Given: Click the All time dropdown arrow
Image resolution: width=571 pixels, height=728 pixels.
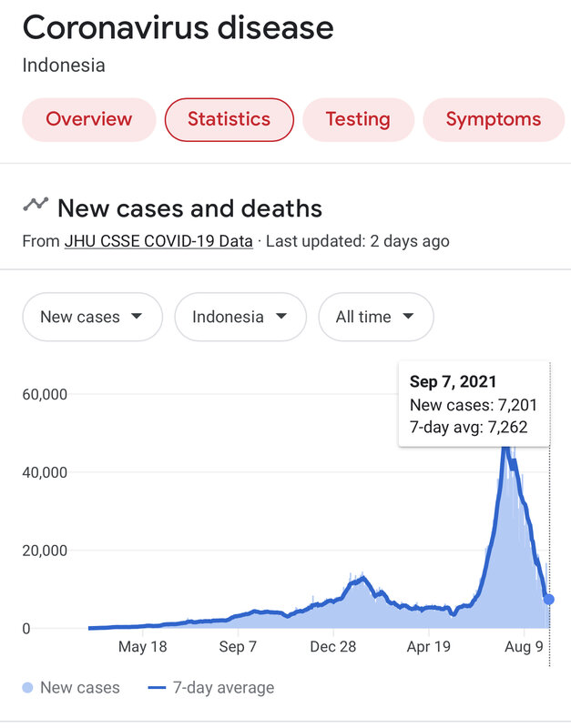Looking at the screenshot, I should pyautogui.click(x=408, y=317).
